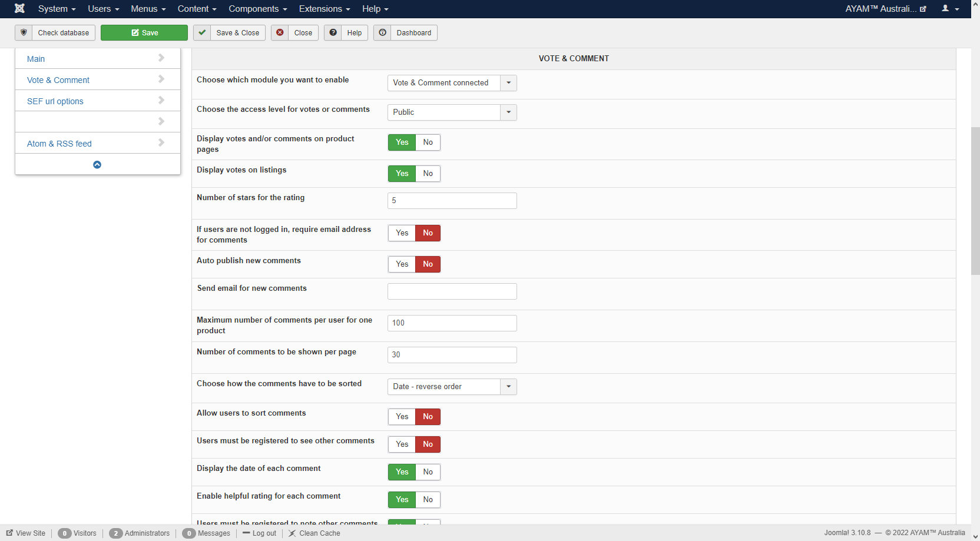Open the SEF url options link

pos(55,101)
